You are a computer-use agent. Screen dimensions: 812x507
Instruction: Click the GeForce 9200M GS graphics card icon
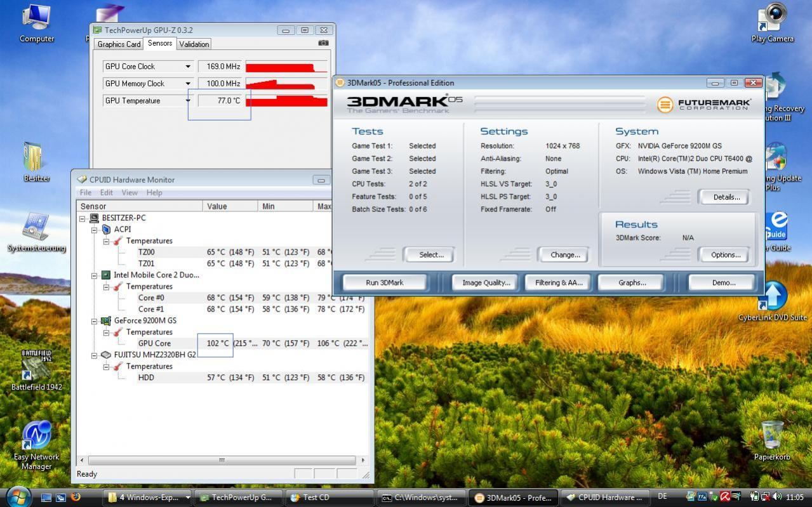coord(106,320)
